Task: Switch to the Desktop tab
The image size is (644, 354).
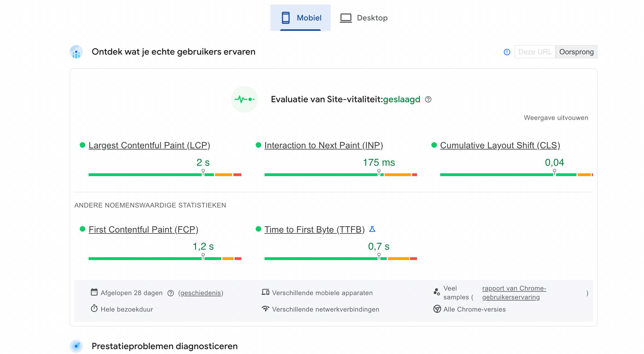Action: [x=364, y=18]
